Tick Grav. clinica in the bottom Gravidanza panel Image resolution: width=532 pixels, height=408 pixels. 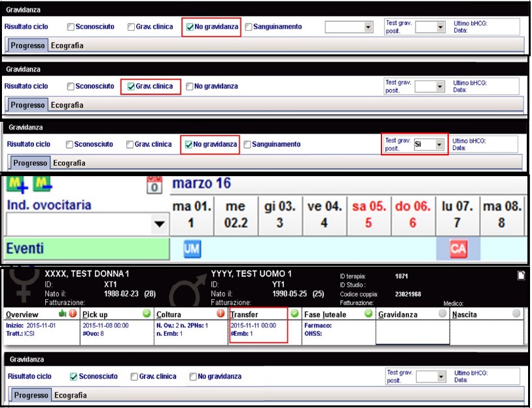coord(134,377)
